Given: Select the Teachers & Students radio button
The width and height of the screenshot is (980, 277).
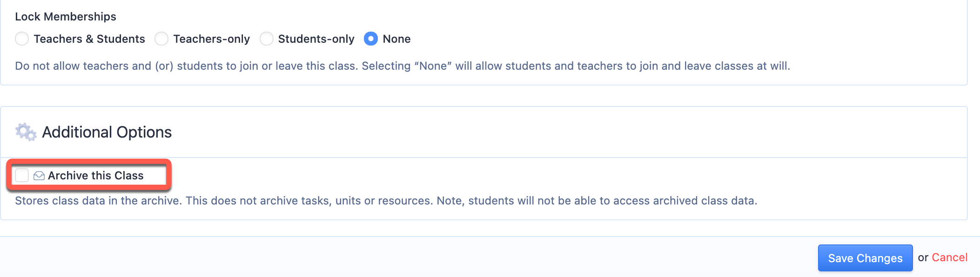Looking at the screenshot, I should click(22, 39).
